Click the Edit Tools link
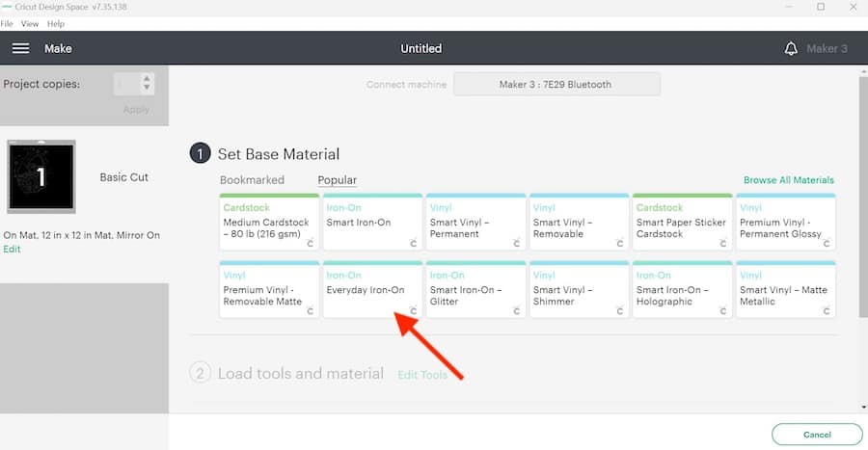 pos(422,375)
